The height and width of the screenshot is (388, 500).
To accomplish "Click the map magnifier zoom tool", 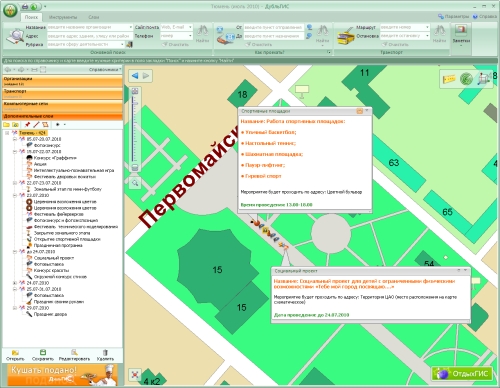I will tap(135, 183).
